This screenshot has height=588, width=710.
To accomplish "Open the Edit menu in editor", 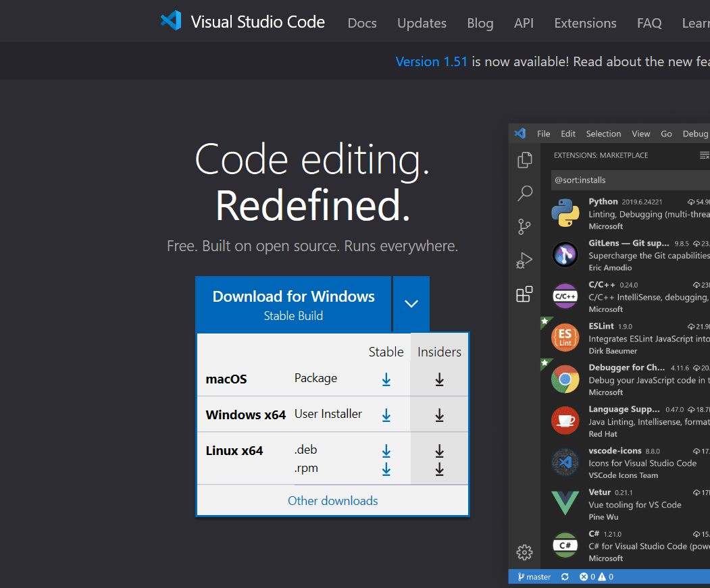I will click(x=568, y=134).
